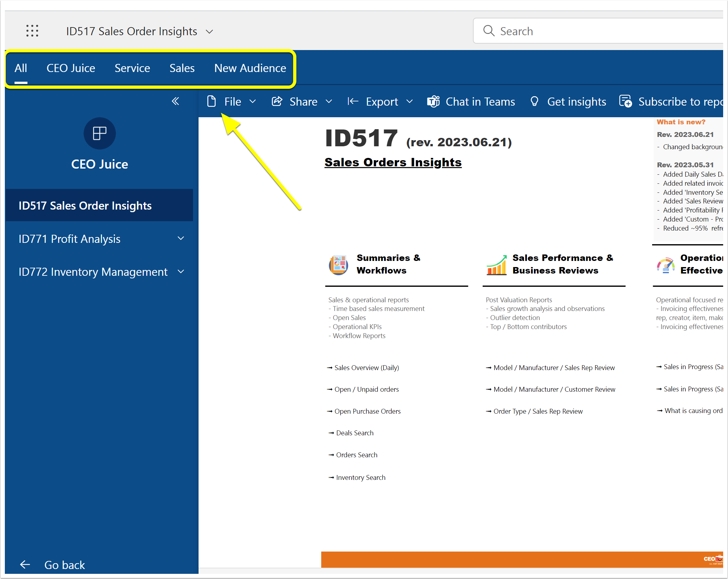Click the Export arrow icon

[353, 101]
